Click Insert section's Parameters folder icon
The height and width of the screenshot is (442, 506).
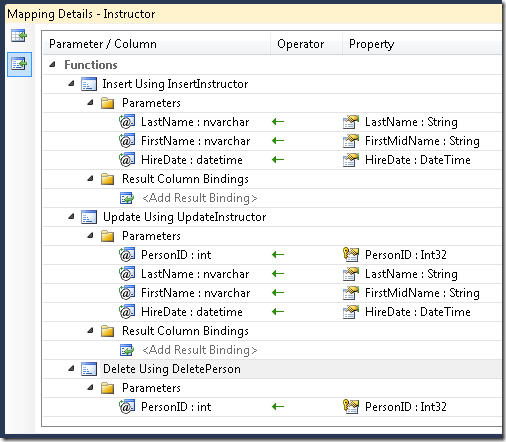(x=108, y=103)
